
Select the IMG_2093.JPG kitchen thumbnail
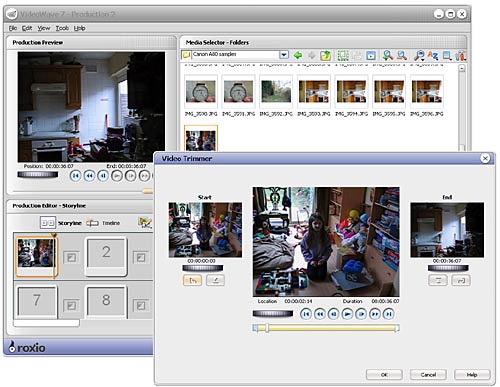314,91
